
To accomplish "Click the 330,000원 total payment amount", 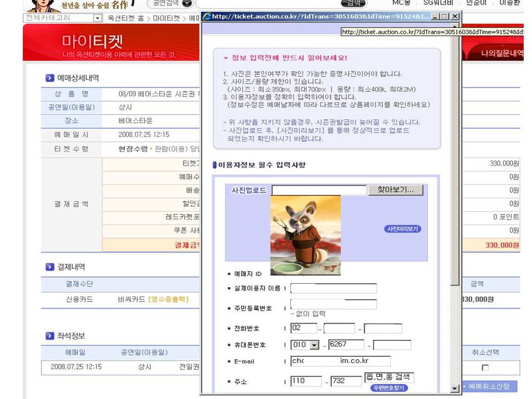I will [x=502, y=245].
